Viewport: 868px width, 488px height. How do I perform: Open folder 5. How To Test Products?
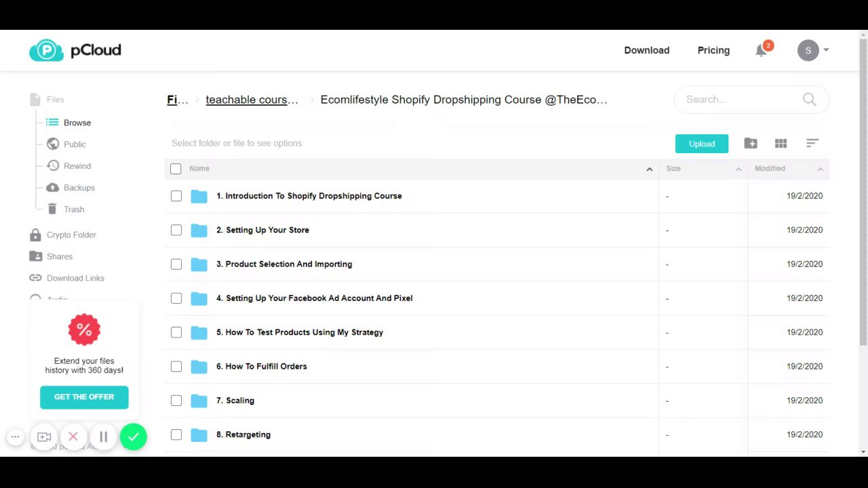300,332
